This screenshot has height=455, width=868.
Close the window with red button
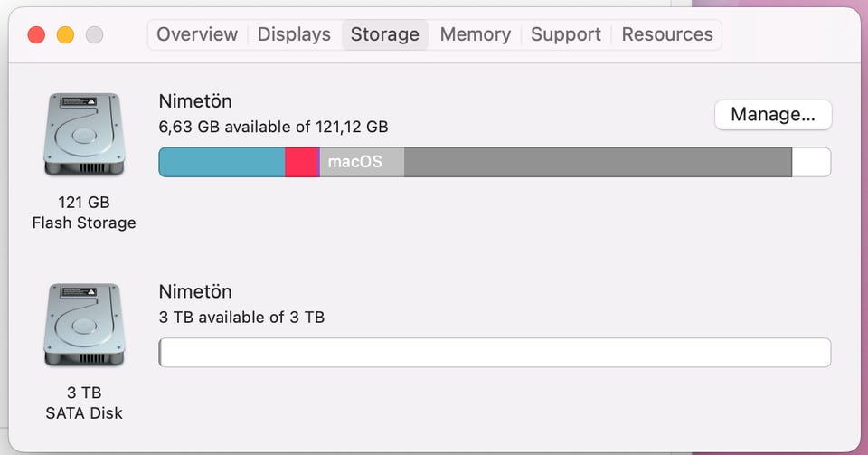(36, 35)
